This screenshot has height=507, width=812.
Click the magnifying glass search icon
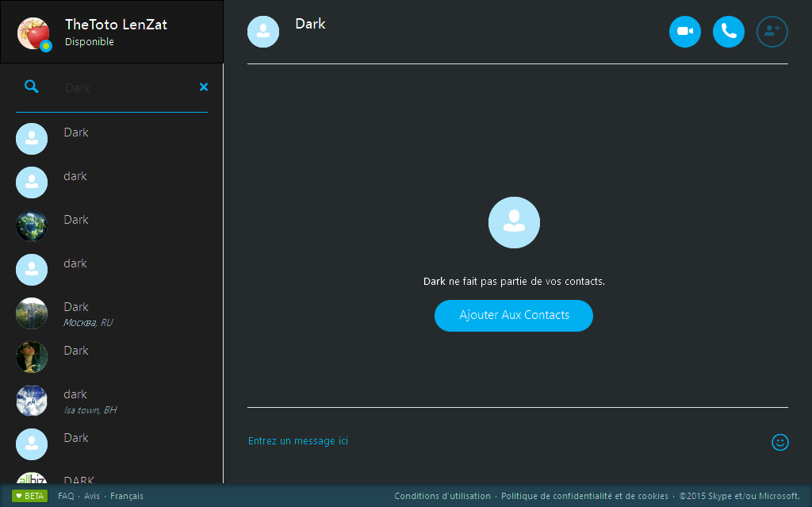click(x=32, y=86)
